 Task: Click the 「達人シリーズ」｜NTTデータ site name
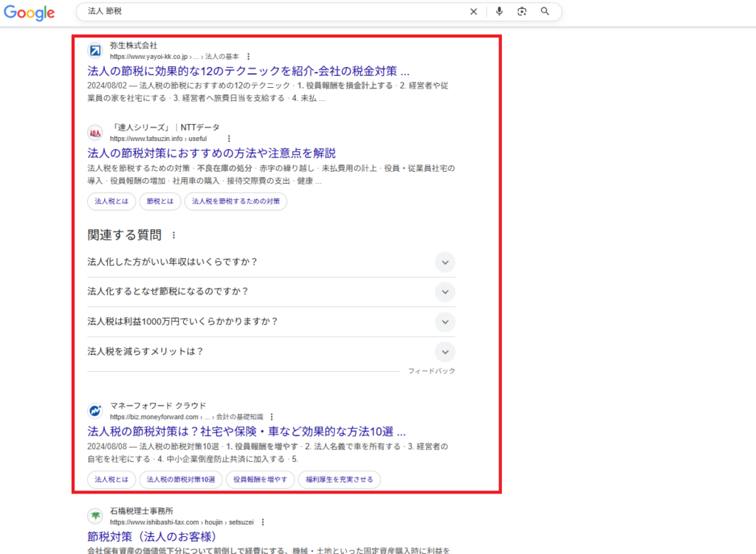[165, 128]
